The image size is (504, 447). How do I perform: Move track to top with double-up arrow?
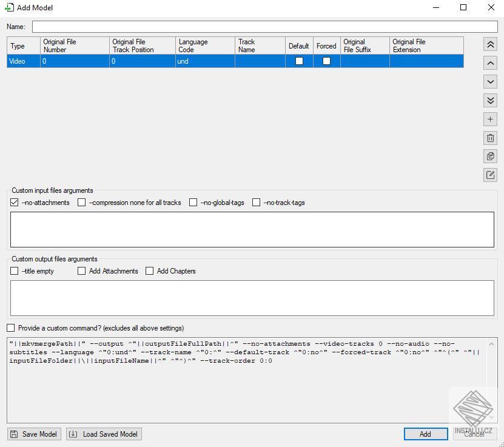[x=490, y=44]
